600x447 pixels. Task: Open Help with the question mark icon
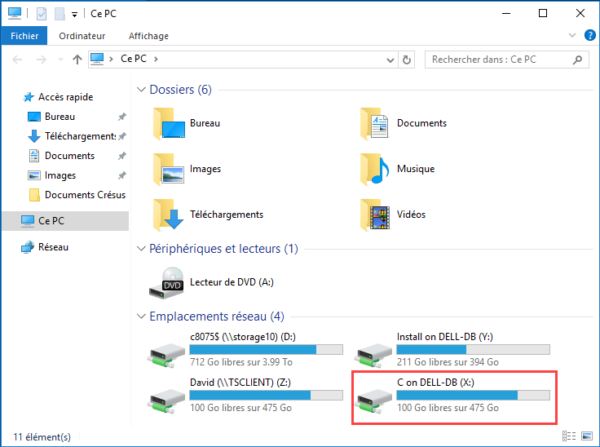(589, 35)
